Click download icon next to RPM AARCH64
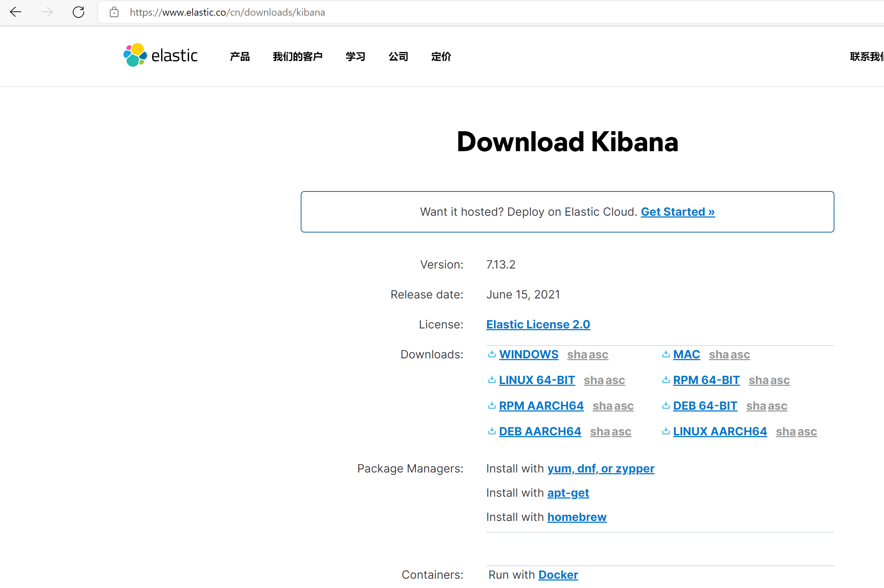 (492, 405)
